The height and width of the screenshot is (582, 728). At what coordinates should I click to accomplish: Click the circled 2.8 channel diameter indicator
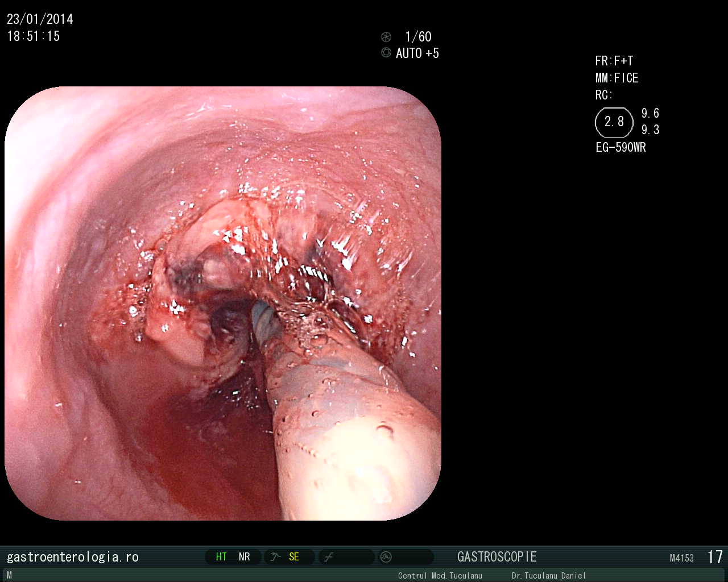point(614,122)
